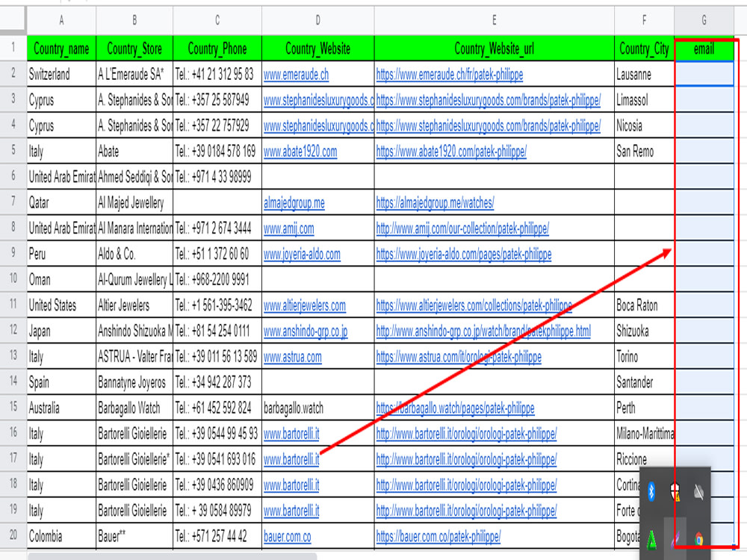
Task: Open Windows Security shield tray icon
Action: pos(675,491)
